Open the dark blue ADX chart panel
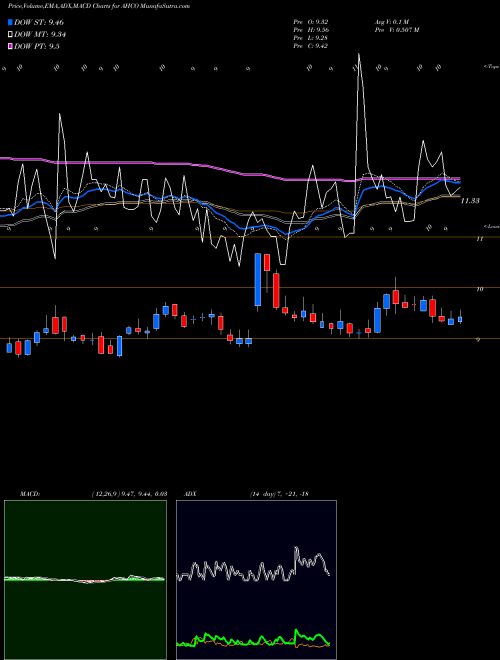The image size is (500, 660). point(256,580)
